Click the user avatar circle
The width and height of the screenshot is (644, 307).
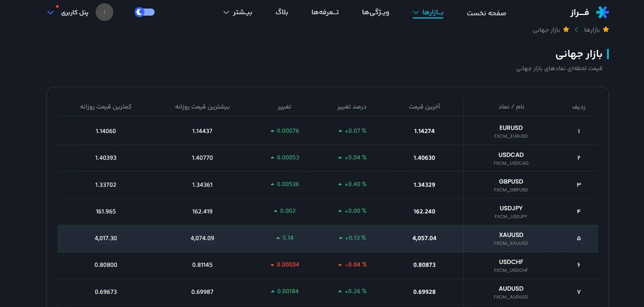104,12
